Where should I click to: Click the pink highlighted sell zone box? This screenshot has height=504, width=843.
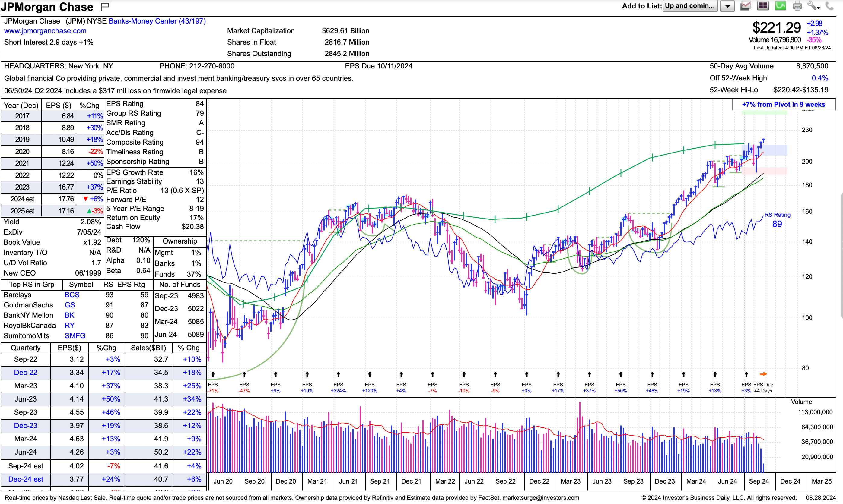coord(764,171)
